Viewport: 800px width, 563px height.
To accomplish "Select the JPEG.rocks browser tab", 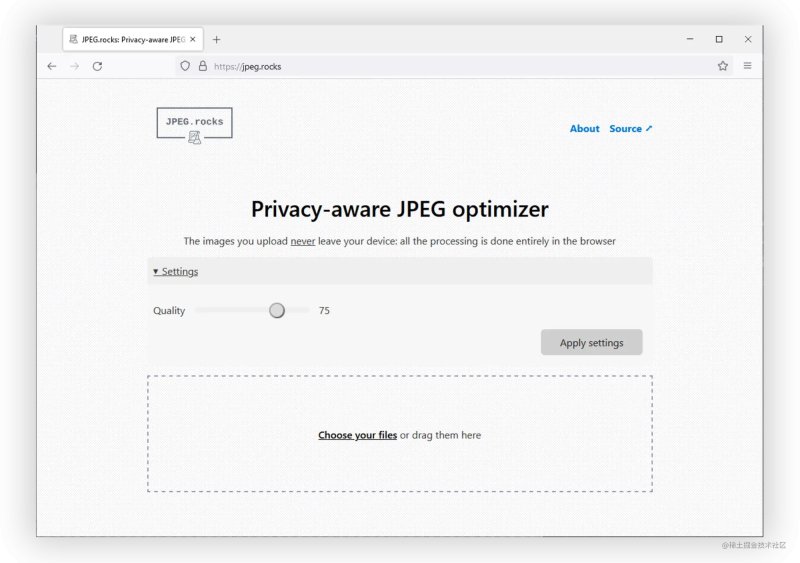I will pos(133,39).
